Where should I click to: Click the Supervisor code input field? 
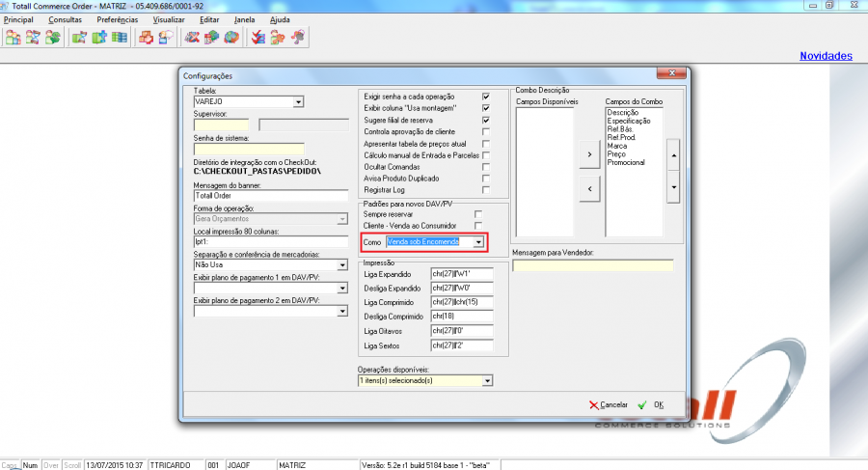pyautogui.click(x=222, y=125)
